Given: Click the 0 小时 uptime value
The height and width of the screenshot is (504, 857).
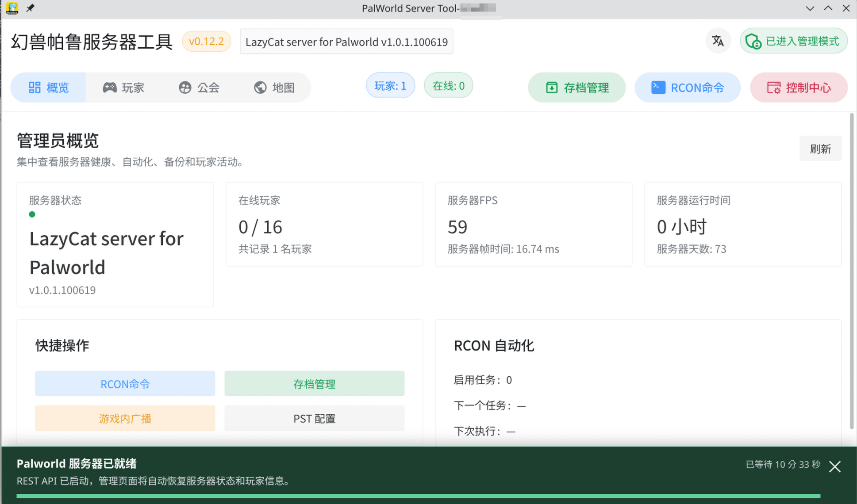Looking at the screenshot, I should [682, 227].
